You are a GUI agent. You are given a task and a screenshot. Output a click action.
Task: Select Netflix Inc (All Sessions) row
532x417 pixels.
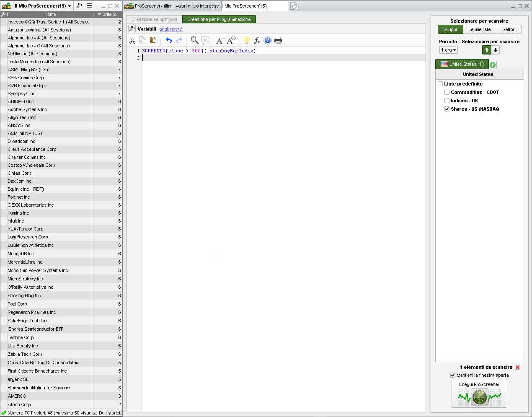click(x=61, y=54)
